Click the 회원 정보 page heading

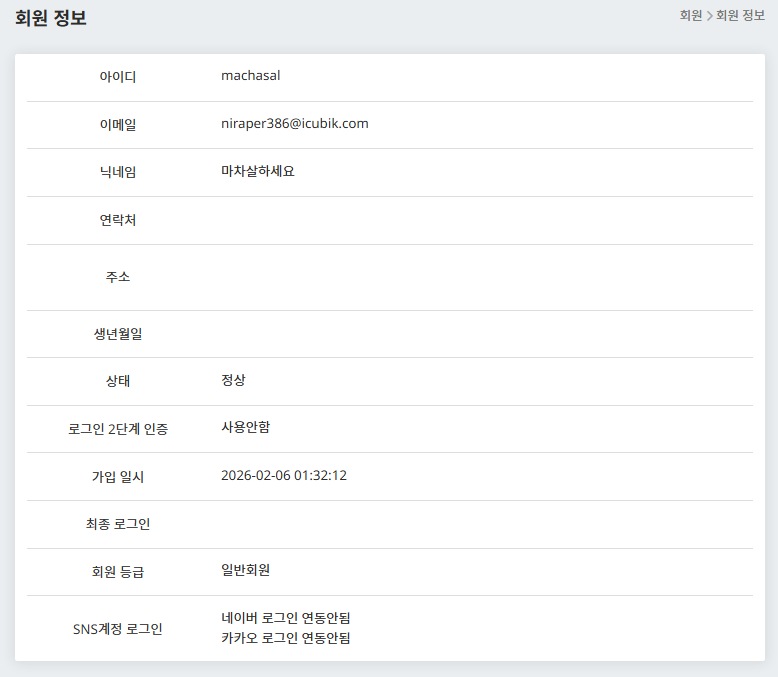pos(51,18)
